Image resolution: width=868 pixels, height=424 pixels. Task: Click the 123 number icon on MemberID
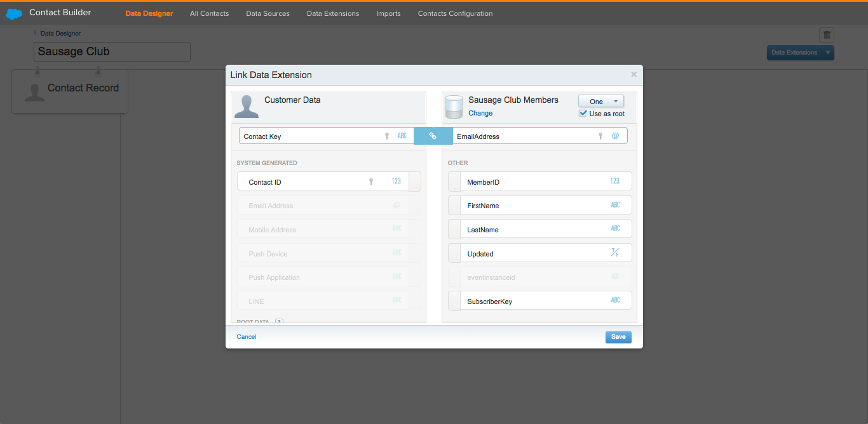point(615,182)
